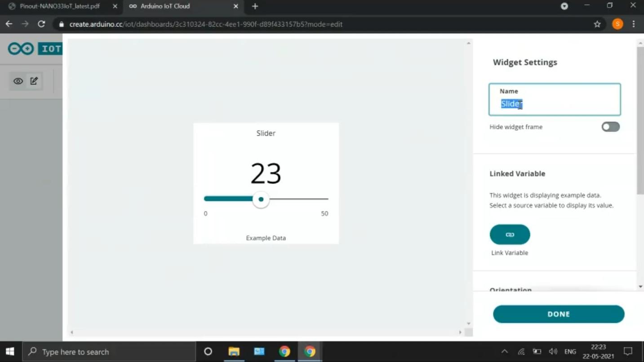
Task: Close the Arduino IoT Cloud tab
Action: point(235,6)
